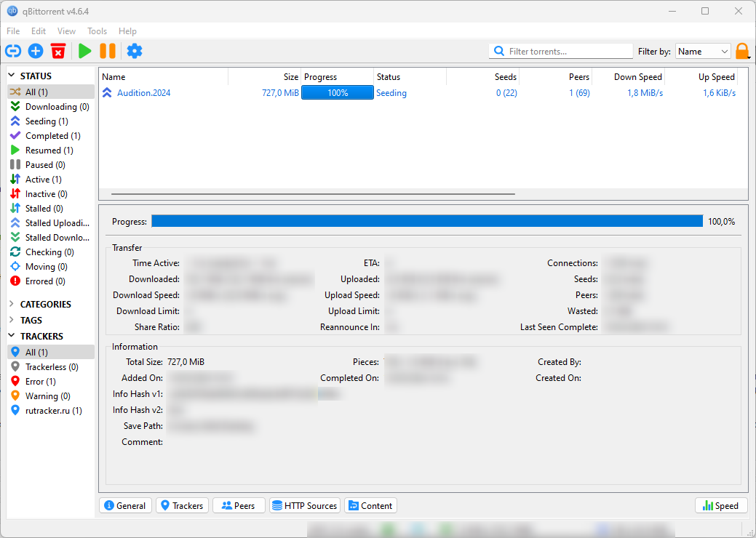
Task: Open the Help menu
Action: pyautogui.click(x=127, y=31)
